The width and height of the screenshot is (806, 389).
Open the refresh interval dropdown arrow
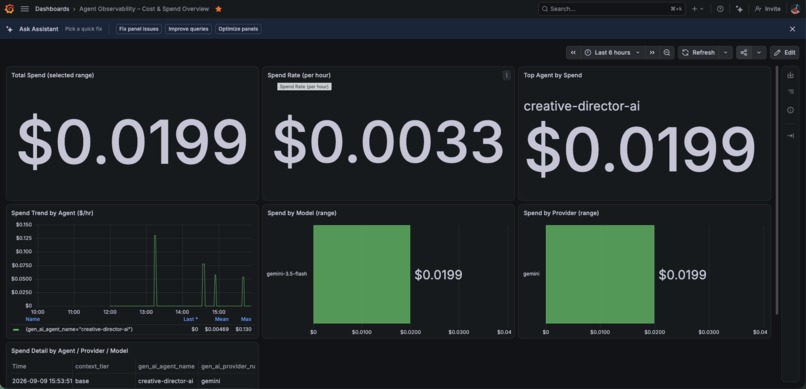pos(725,52)
